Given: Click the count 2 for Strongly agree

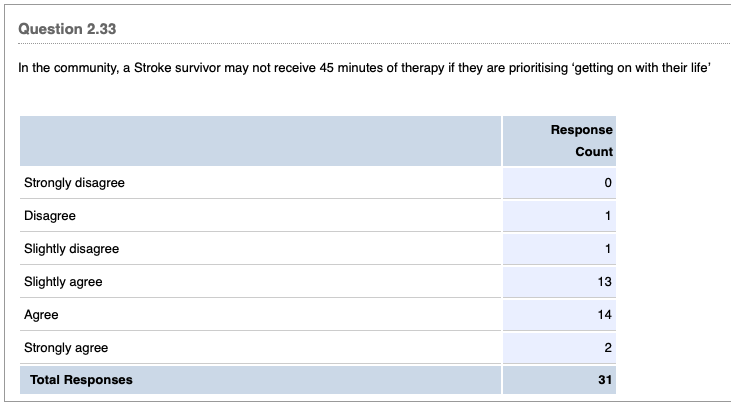Looking at the screenshot, I should click(607, 348).
